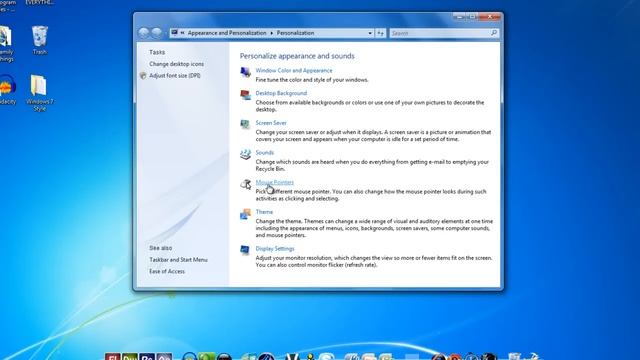
Task: Open the Desktop Background link
Action: pos(281,93)
